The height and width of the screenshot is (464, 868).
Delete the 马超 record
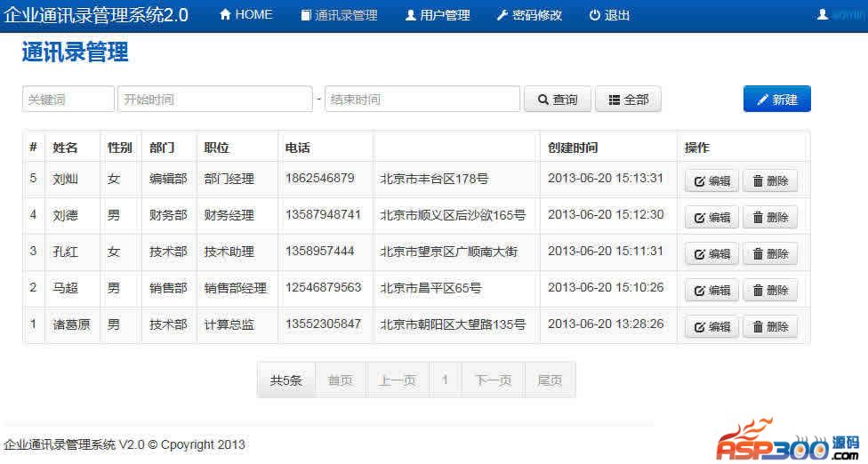pos(770,291)
